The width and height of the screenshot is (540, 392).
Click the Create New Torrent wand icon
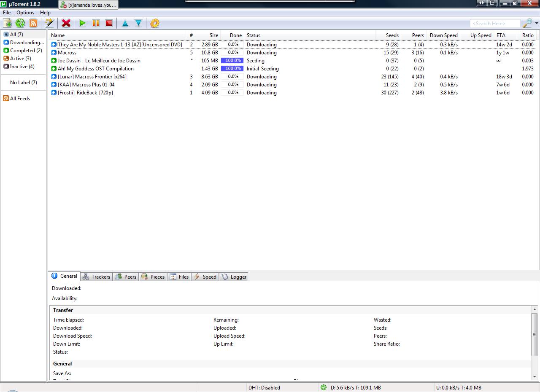(x=50, y=24)
